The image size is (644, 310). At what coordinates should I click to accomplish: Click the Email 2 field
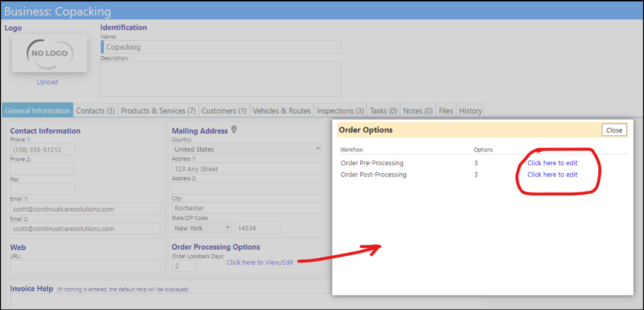point(85,229)
